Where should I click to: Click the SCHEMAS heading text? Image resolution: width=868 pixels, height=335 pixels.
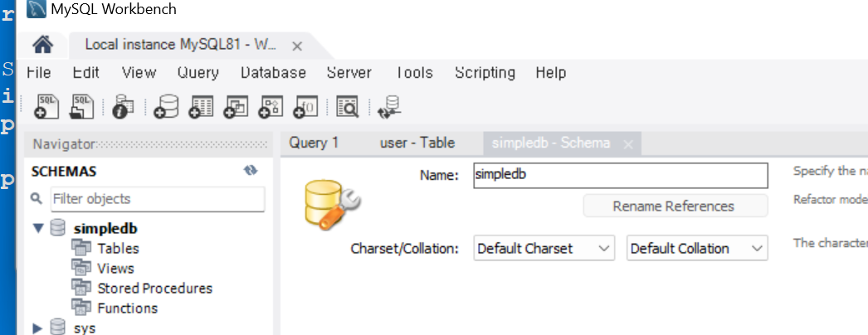pos(64,172)
